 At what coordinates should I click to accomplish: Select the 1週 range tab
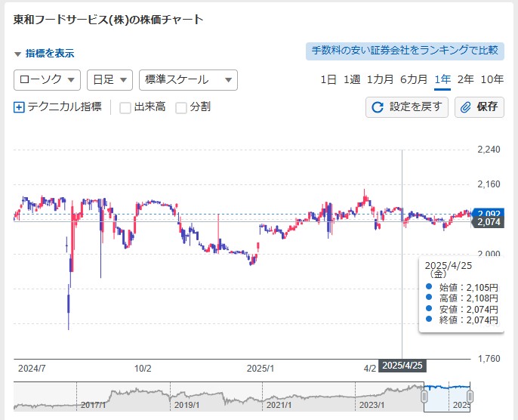352,79
